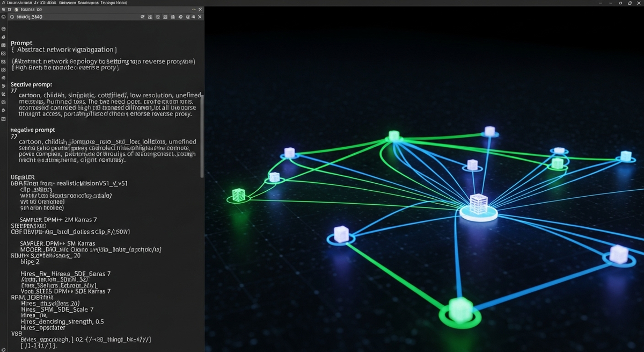Click the topmost icon in the left sidebar
Image resolution: width=644 pixels, height=352 pixels.
point(4,28)
